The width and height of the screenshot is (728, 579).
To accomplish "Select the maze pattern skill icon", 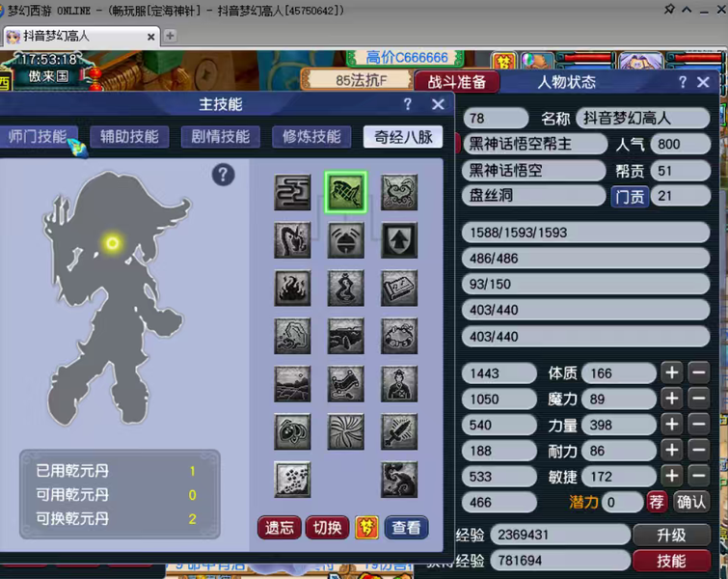I will [292, 192].
